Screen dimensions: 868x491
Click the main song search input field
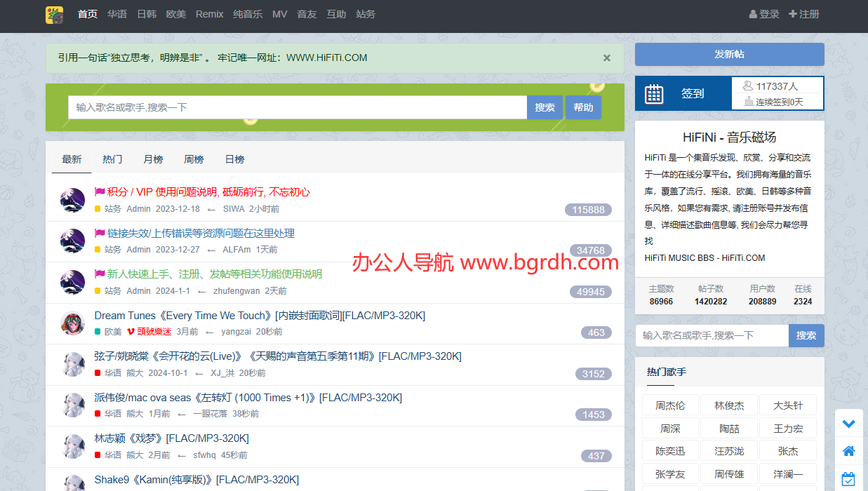click(x=297, y=107)
